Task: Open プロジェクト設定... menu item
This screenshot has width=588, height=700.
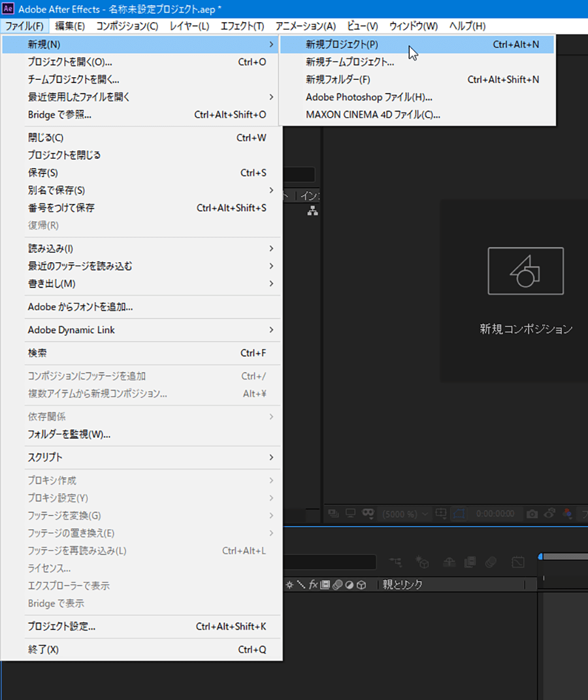Action: (140, 626)
